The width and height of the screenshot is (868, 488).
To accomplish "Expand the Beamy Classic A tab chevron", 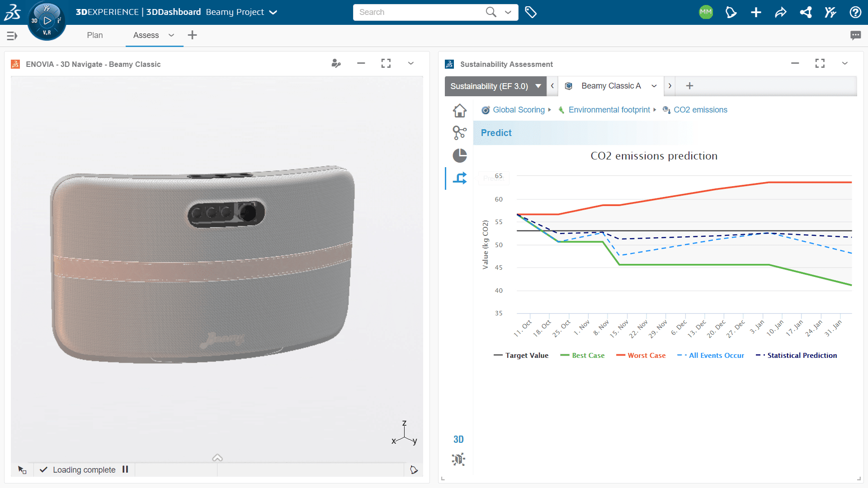I will tap(654, 86).
